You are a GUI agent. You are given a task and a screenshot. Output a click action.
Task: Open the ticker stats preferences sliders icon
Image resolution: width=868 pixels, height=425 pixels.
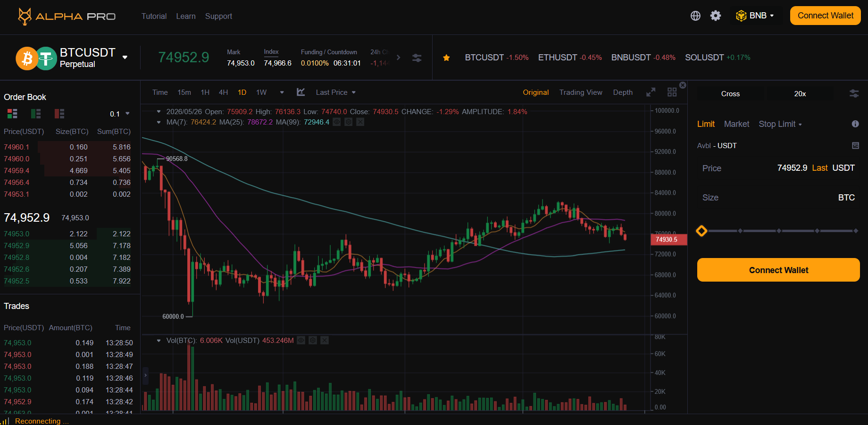click(x=417, y=58)
